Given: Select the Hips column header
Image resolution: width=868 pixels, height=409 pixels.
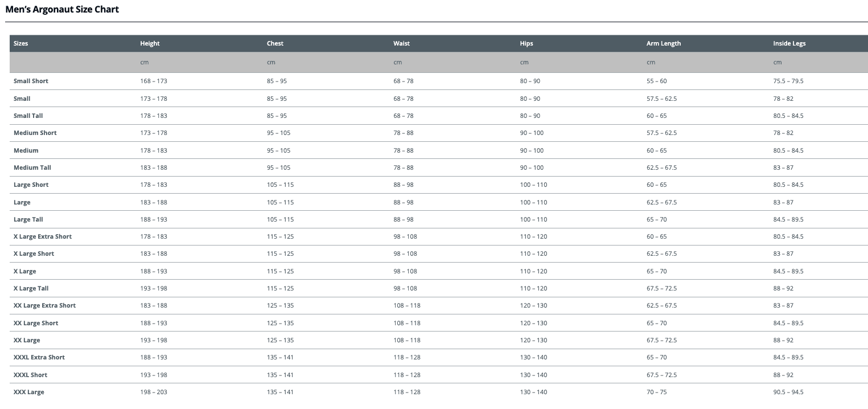Looking at the screenshot, I should coord(526,44).
